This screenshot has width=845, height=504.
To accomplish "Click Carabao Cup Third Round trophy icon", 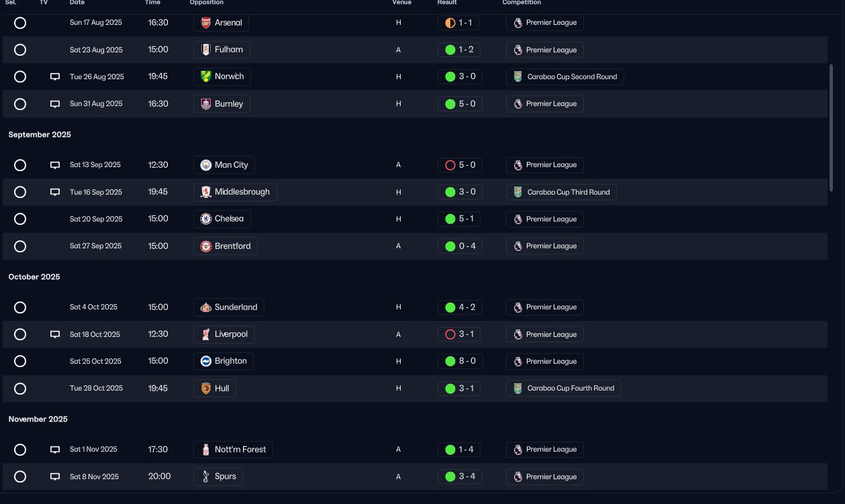I will (517, 192).
